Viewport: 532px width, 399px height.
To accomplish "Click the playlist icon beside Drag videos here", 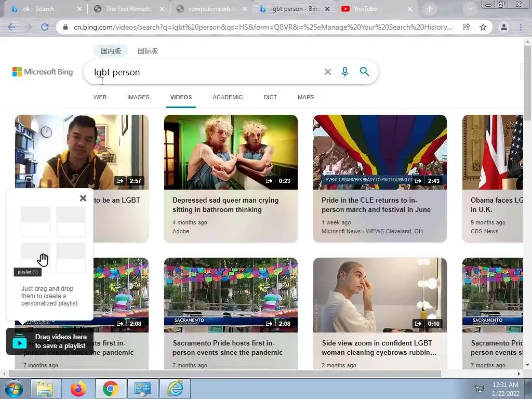I will (x=20, y=342).
